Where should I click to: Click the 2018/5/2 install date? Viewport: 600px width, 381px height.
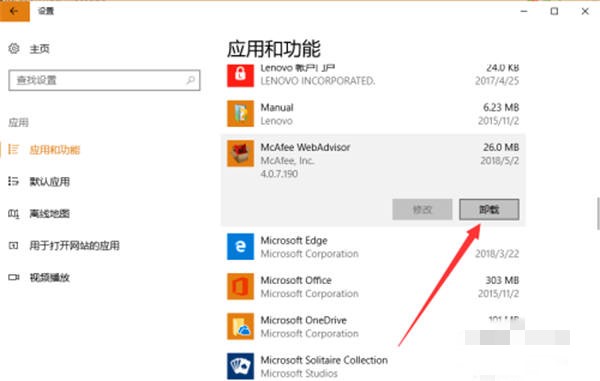coord(499,161)
